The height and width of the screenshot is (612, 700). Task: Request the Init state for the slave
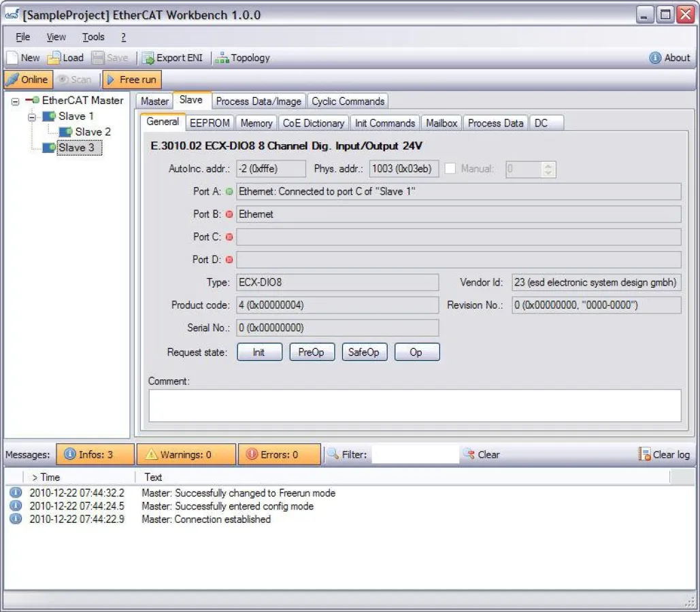[x=259, y=352]
